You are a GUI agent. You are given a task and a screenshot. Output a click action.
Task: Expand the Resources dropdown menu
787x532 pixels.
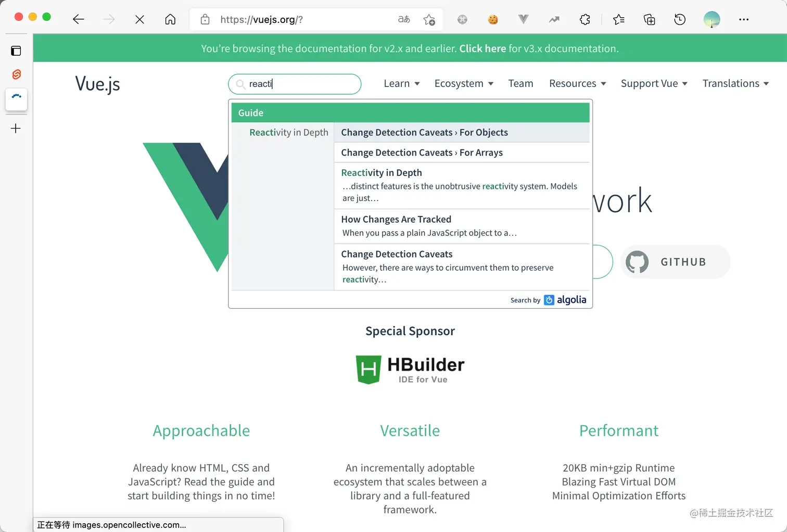coord(577,84)
